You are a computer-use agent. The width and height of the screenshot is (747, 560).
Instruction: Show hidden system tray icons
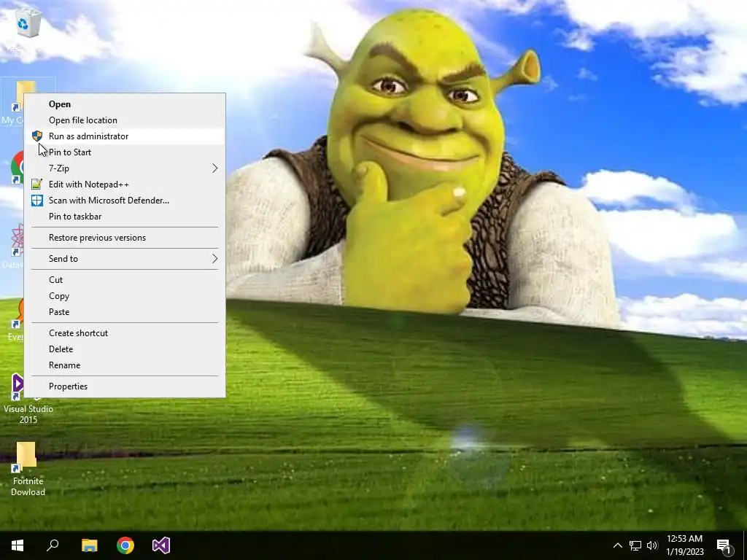click(617, 545)
